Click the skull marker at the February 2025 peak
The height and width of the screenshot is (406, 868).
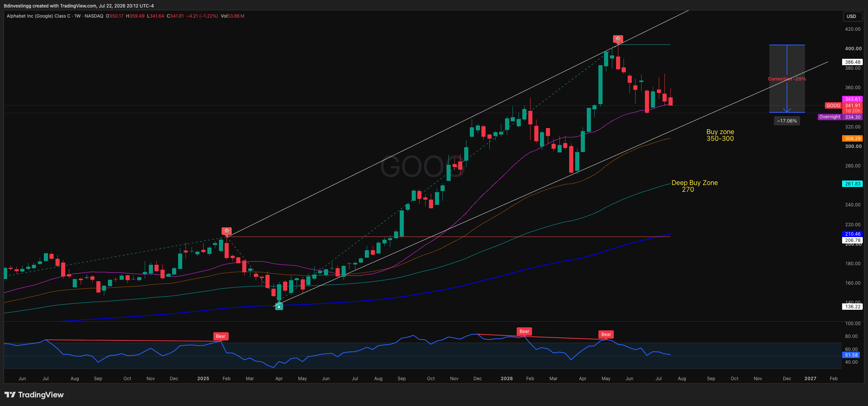tap(226, 231)
